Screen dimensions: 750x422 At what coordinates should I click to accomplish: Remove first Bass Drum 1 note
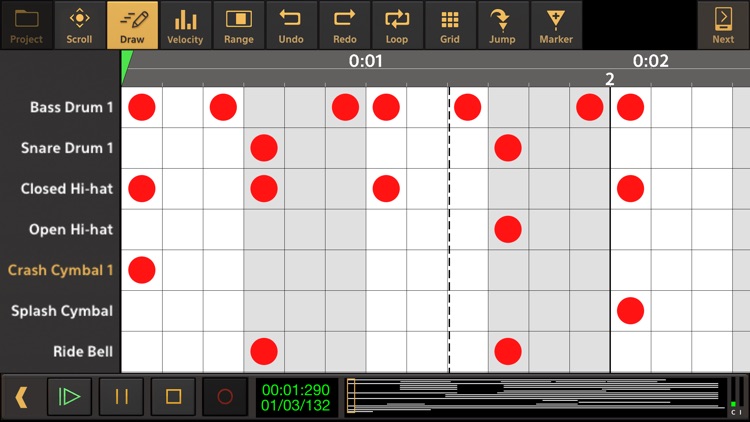(142, 107)
